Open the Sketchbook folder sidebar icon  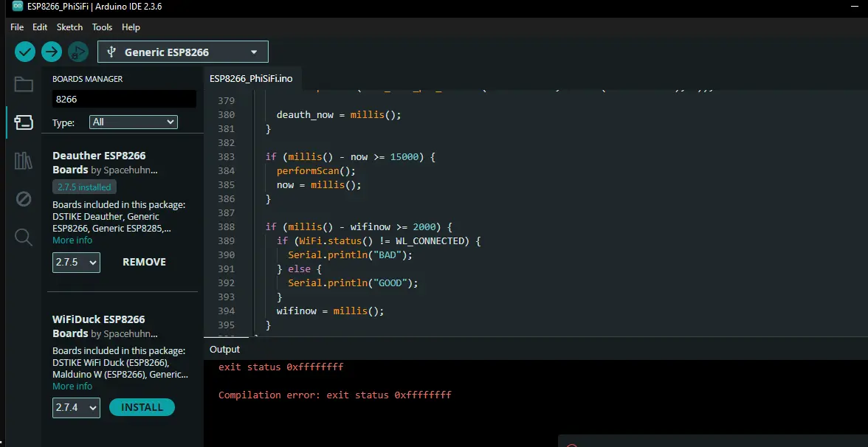24,84
